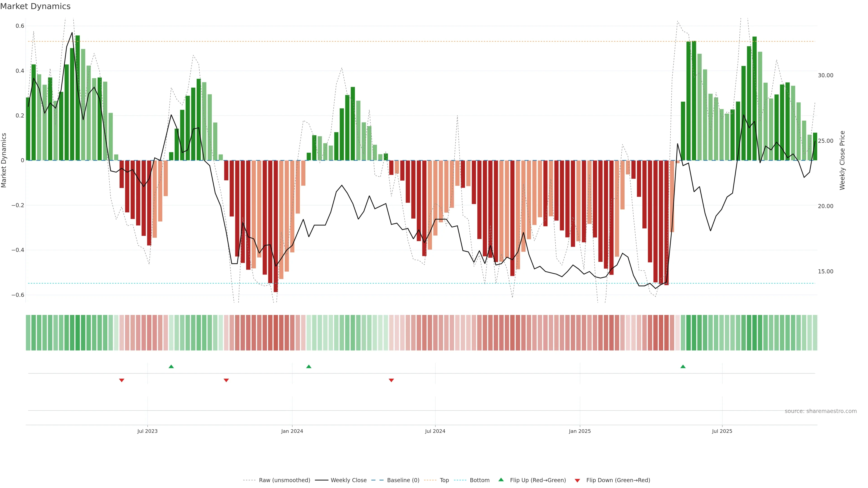The width and height of the screenshot is (868, 488).
Task: Click the Jan 2025 x-axis label
Action: tap(580, 431)
